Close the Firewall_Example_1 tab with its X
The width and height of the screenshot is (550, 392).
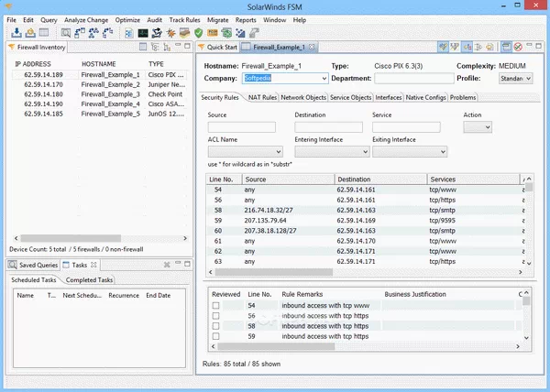(x=312, y=47)
